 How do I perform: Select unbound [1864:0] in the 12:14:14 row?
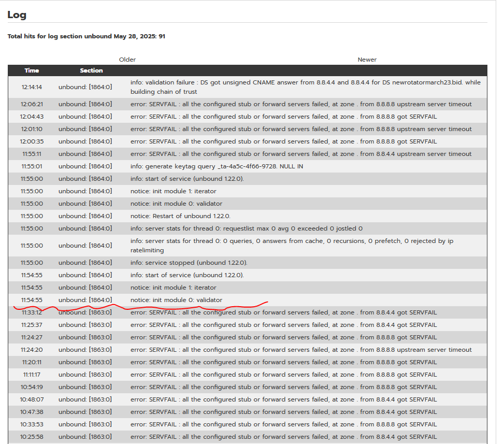(85, 87)
